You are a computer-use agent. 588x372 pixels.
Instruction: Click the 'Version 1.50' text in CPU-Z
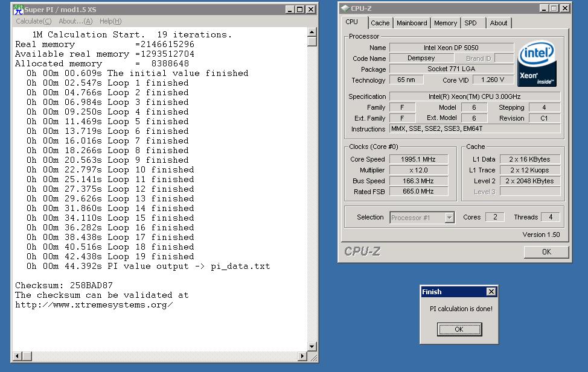point(541,235)
